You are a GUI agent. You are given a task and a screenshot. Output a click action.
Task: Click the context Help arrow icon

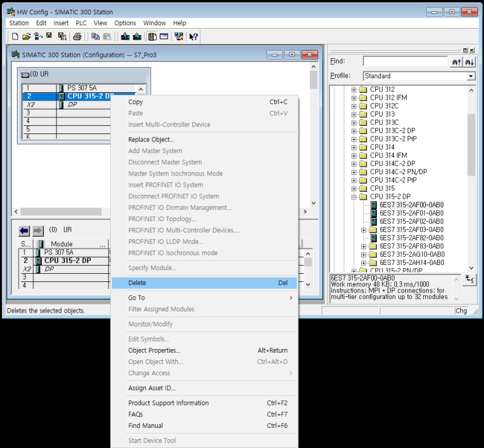[193, 36]
